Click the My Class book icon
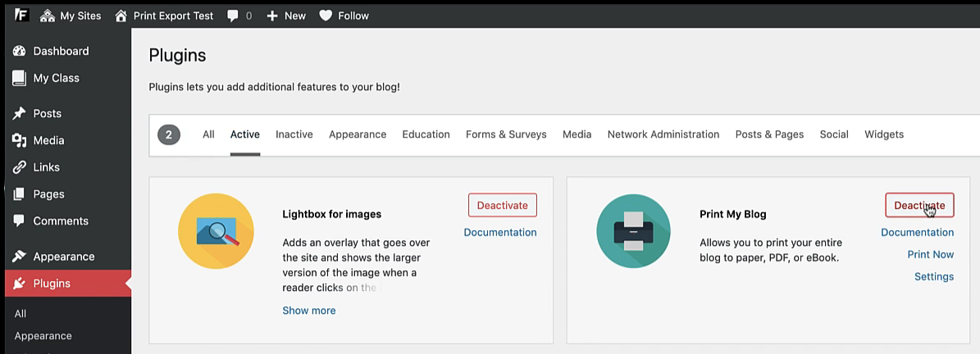This screenshot has width=980, height=354. coord(20,78)
